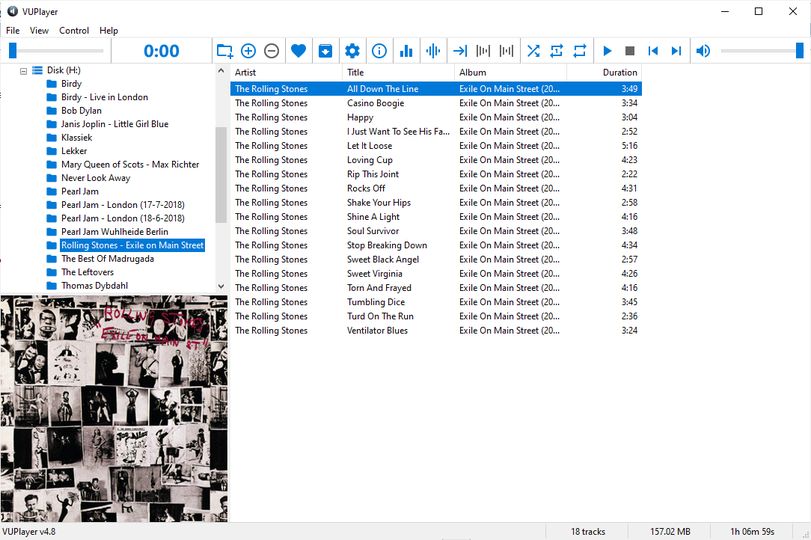Image resolution: width=811 pixels, height=540 pixels.
Task: Select the Bob Dylan folder
Action: click(81, 111)
